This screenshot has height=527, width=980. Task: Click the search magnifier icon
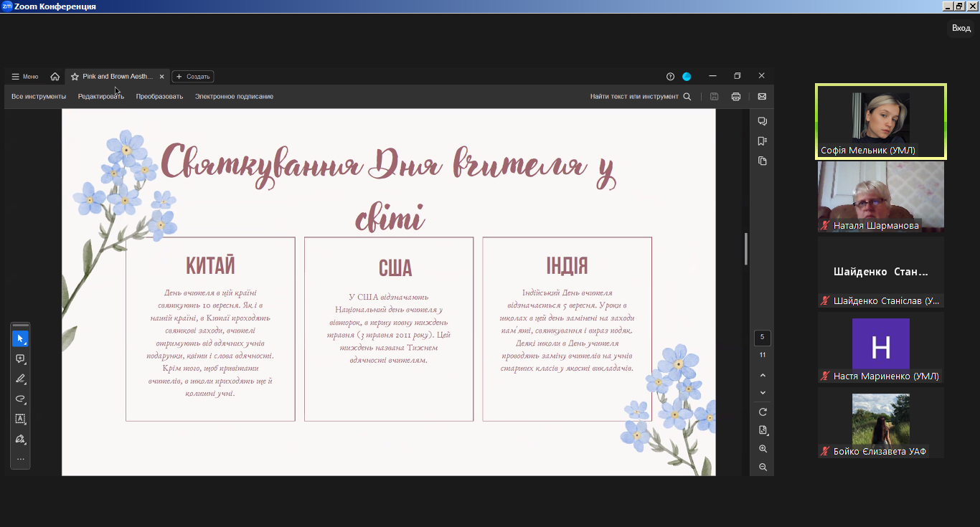tap(687, 96)
